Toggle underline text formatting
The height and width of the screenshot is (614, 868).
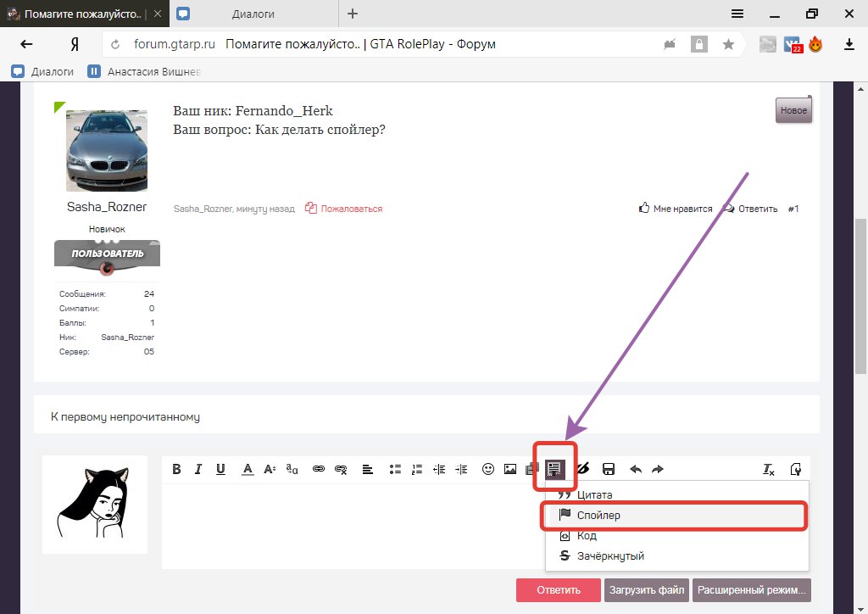click(x=220, y=469)
